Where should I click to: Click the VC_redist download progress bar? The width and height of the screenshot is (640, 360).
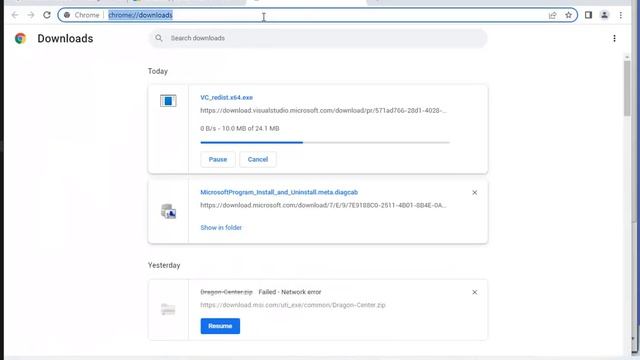pos(325,142)
